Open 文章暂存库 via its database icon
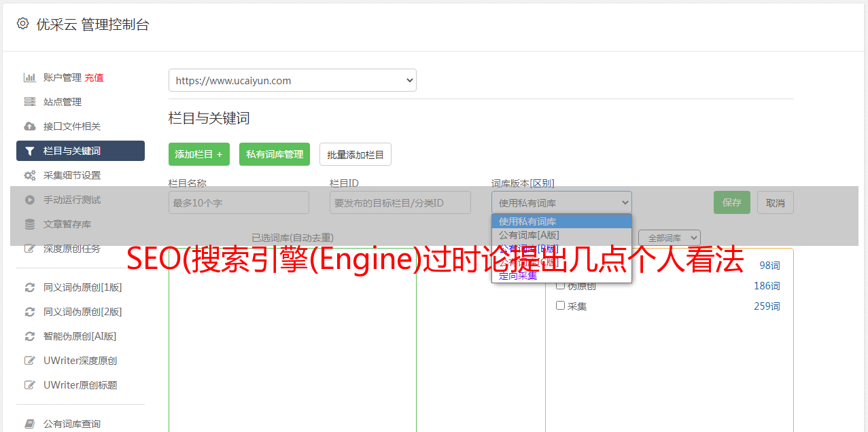The width and height of the screenshot is (868, 432). pos(29,224)
